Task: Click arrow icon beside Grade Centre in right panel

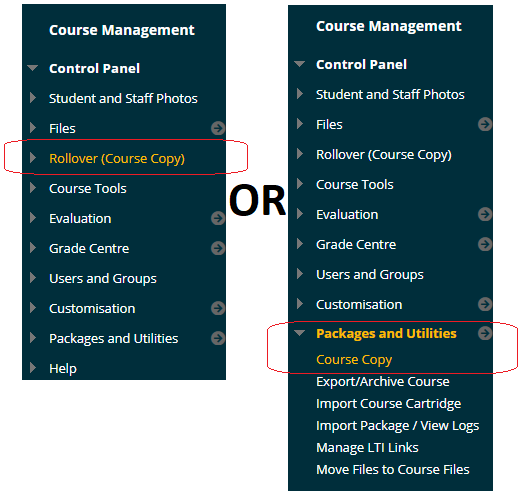Action: (x=485, y=244)
